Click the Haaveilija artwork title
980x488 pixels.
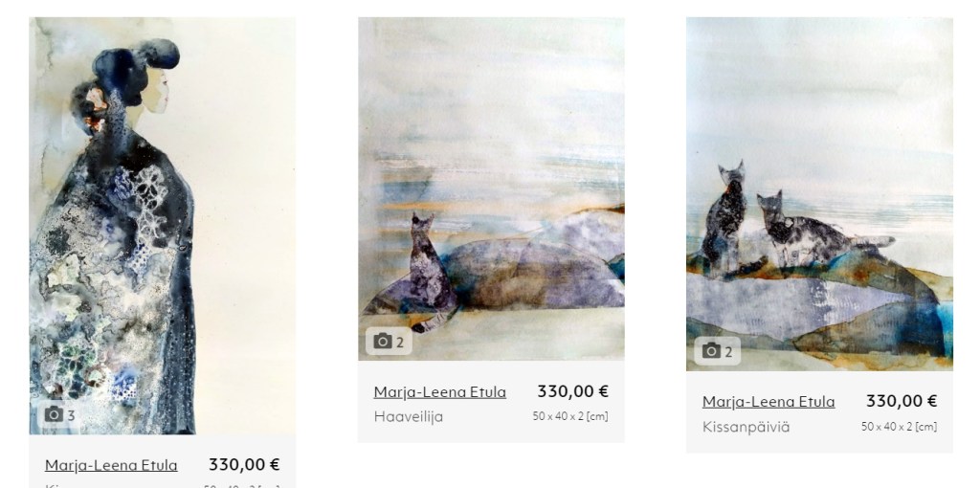408,417
